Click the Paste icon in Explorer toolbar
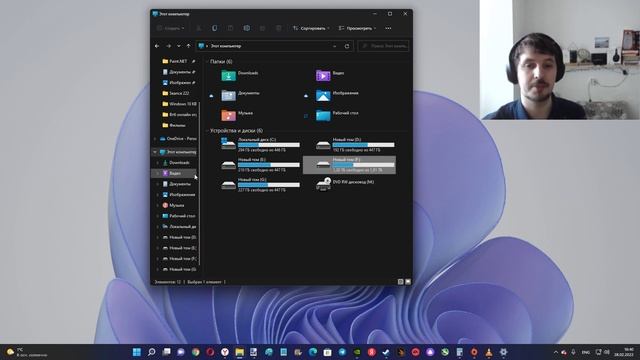The image size is (640, 360). tap(231, 28)
